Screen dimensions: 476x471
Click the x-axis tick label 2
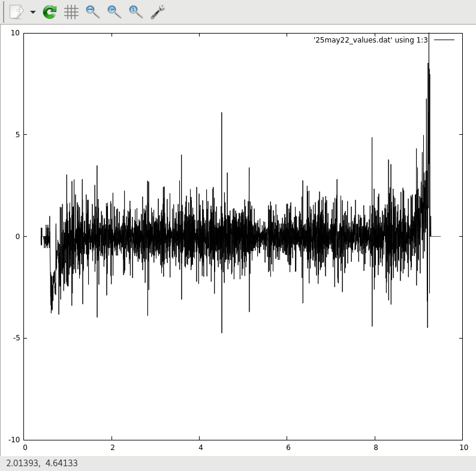[113, 447]
